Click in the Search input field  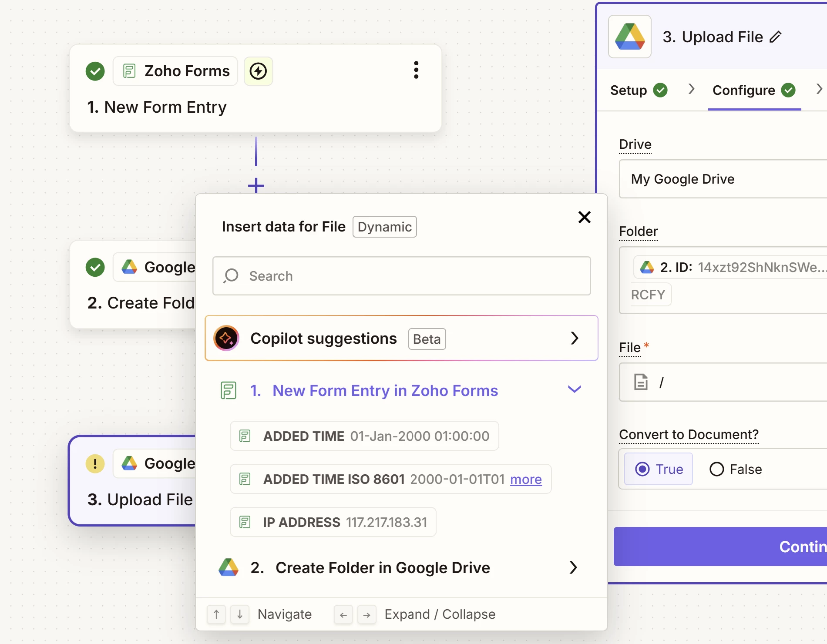tap(401, 276)
